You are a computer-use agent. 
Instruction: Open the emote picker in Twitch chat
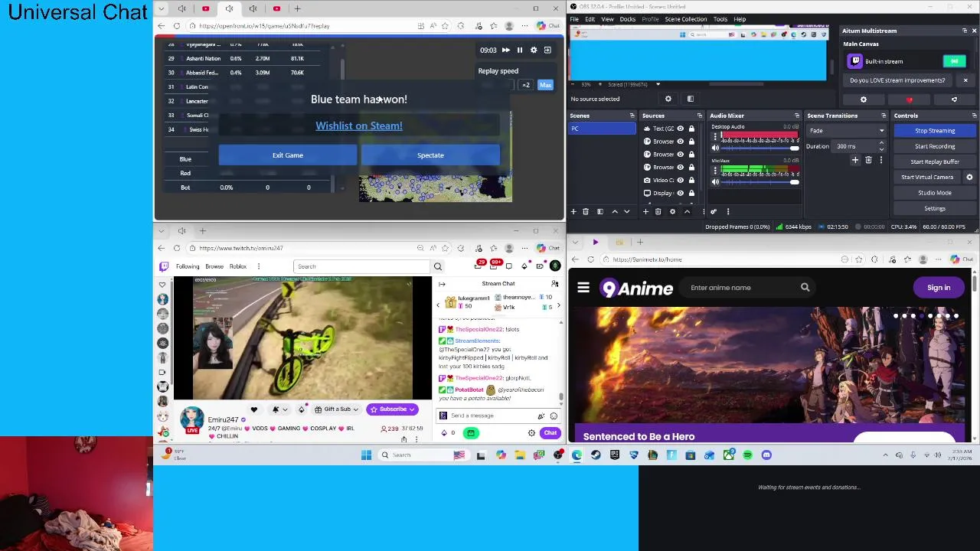point(554,416)
